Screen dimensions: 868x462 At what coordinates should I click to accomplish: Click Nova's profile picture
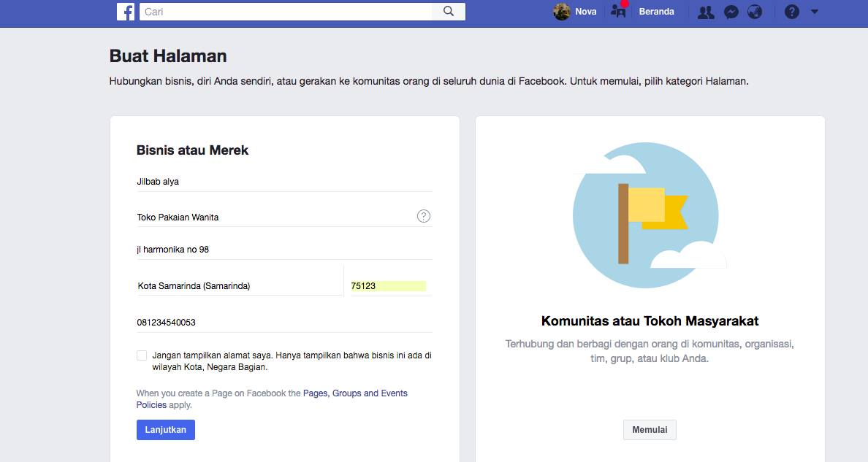[x=561, y=11]
